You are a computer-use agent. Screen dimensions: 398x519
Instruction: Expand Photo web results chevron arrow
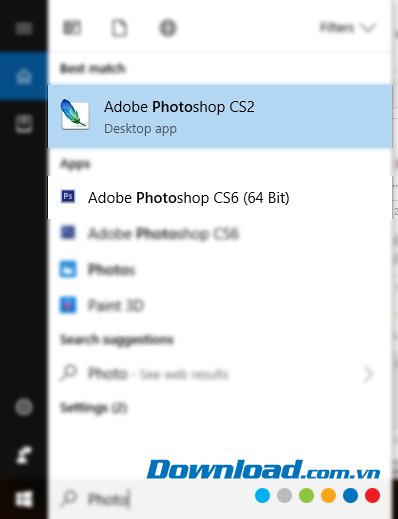click(x=368, y=374)
